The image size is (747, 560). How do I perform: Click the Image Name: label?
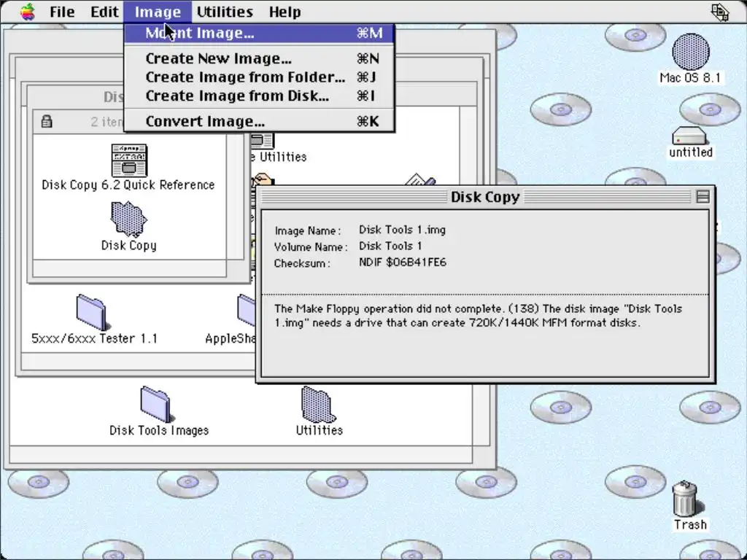(308, 230)
